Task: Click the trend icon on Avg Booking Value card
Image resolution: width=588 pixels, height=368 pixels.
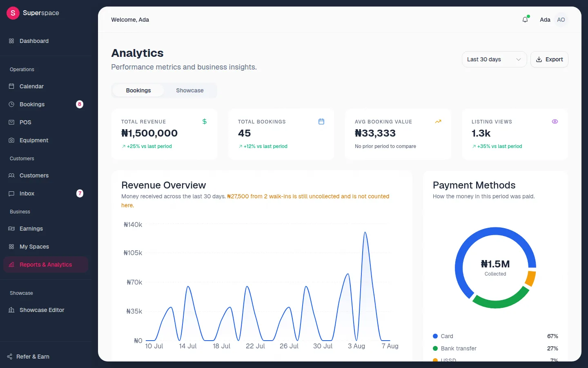Action: pyautogui.click(x=438, y=121)
